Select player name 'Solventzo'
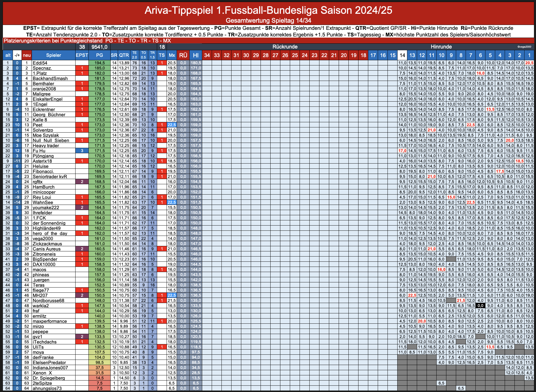This screenshot has width=536, height=392. coord(43,130)
